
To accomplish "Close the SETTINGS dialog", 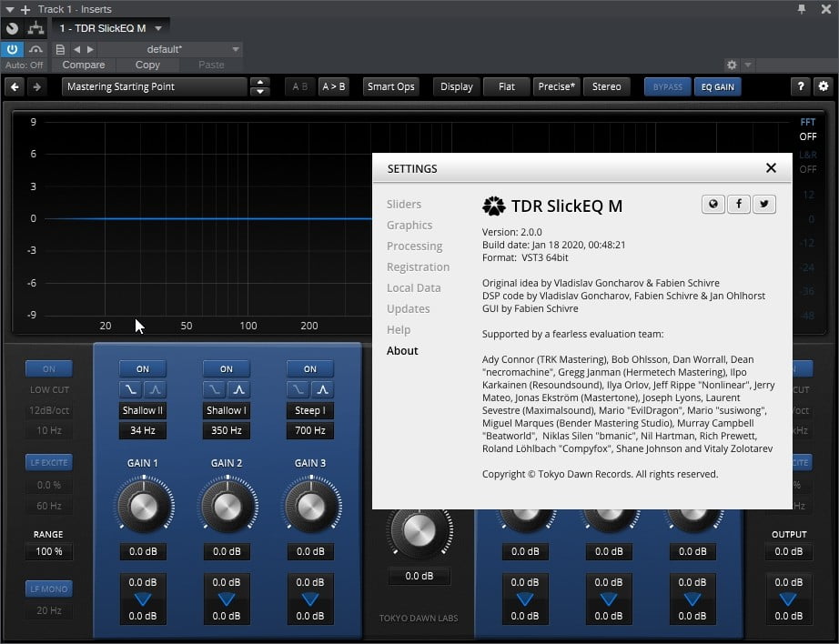I will click(771, 168).
